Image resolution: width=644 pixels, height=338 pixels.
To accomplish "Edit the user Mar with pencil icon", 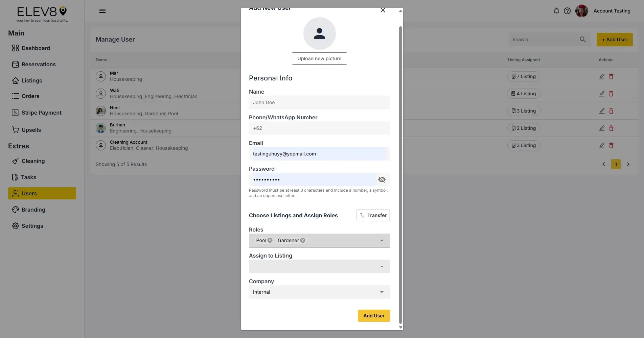I will 601,76.
